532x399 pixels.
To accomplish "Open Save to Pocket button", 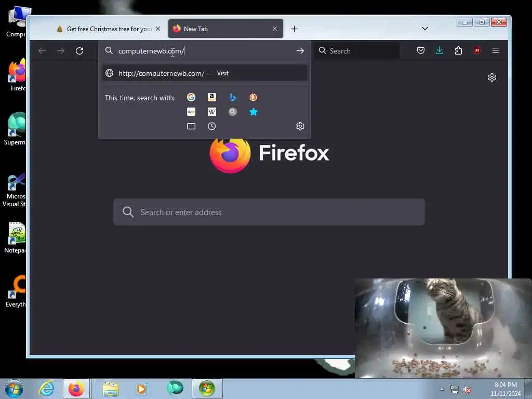I will pos(421,50).
